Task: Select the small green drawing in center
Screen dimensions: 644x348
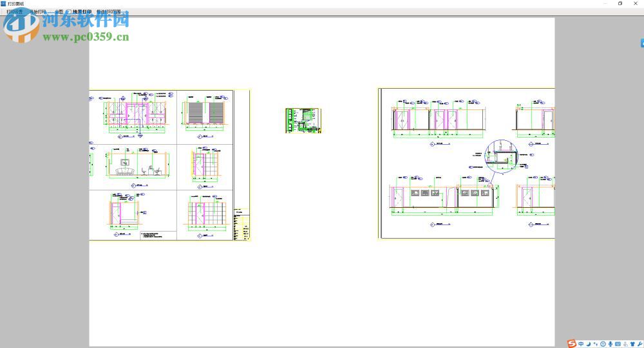Action: [x=303, y=120]
